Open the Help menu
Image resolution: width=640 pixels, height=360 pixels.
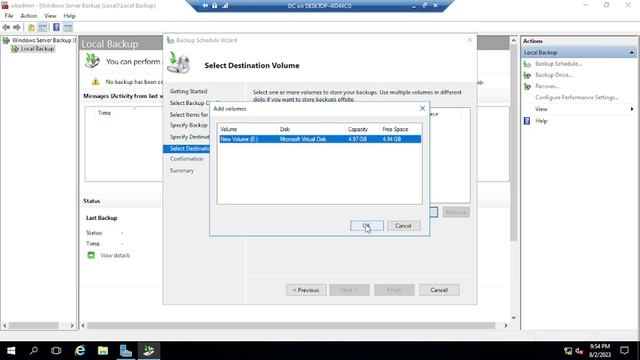coord(69,16)
